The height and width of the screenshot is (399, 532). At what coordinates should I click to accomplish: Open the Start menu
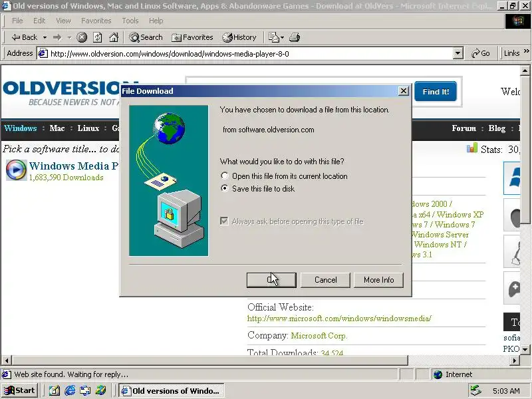(x=20, y=391)
